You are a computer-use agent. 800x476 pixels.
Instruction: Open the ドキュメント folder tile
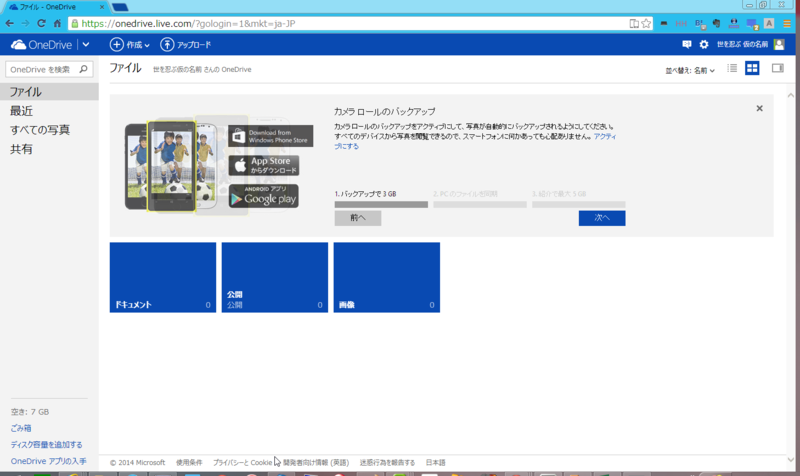(163, 277)
